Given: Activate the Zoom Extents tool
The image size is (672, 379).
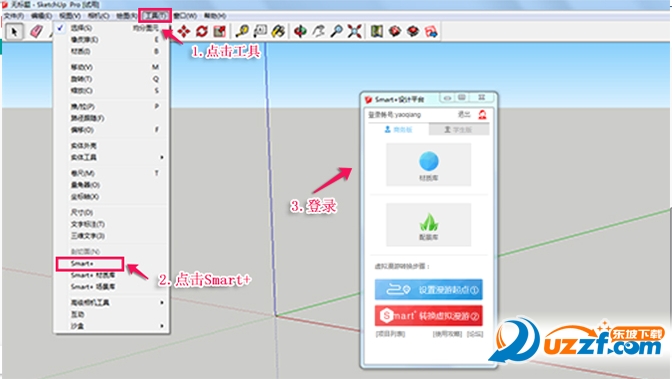Looking at the screenshot, I should click(x=354, y=31).
